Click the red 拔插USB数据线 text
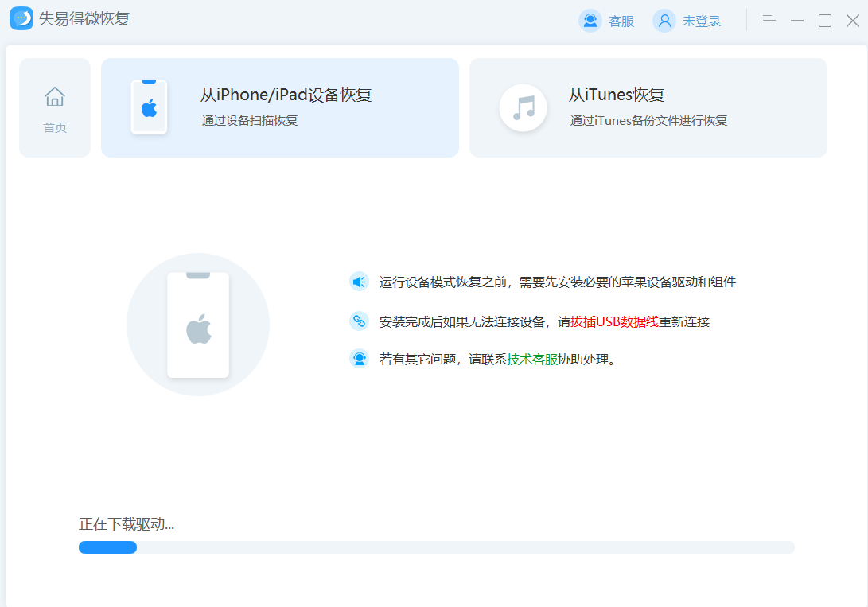This screenshot has width=868, height=607. 614,321
